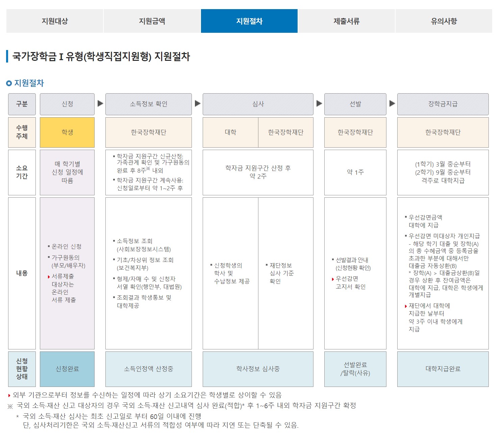504x442 pixels.
Task: Select the yellow highlighted 학생 box
Action: point(67,132)
